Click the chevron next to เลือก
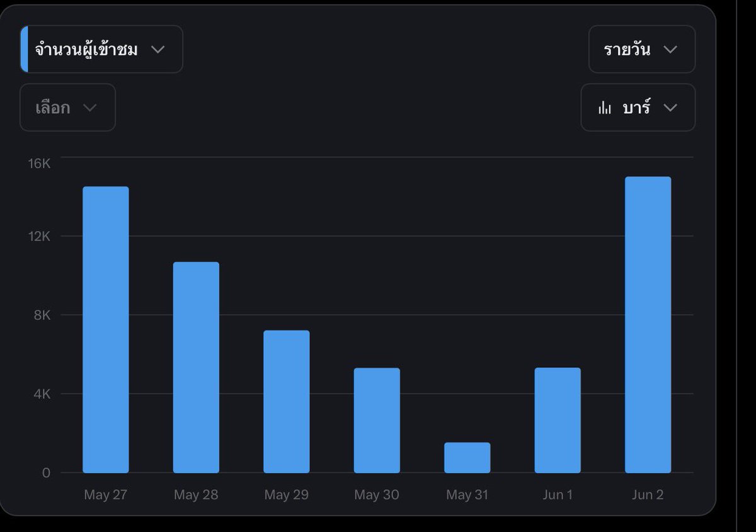 [x=90, y=108]
